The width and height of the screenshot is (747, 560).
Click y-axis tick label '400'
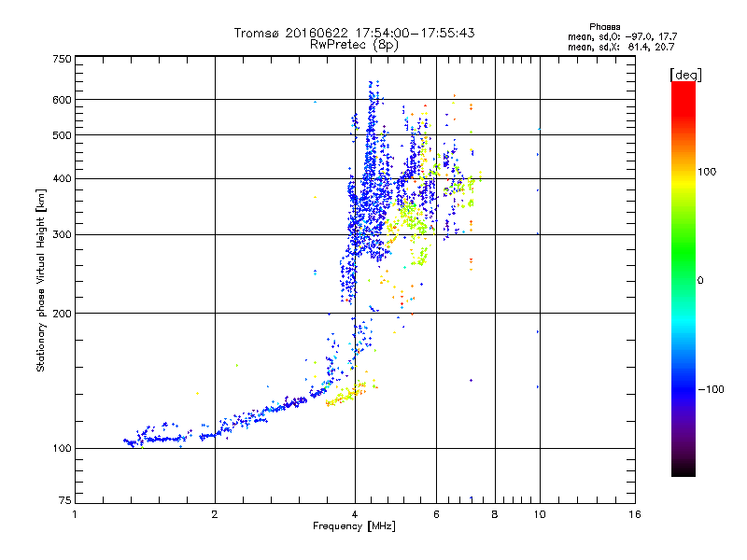62,179
